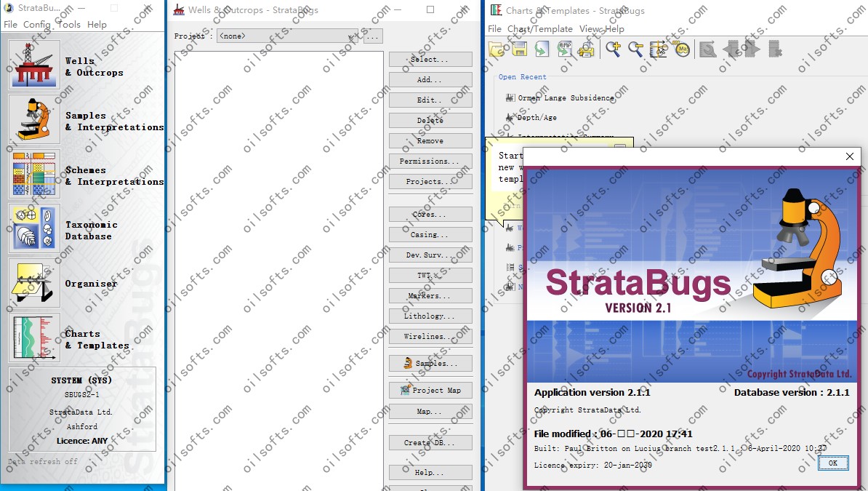The height and width of the screenshot is (491, 868).
Task: Close the StrataBugs about dialog
Action: pos(850,156)
